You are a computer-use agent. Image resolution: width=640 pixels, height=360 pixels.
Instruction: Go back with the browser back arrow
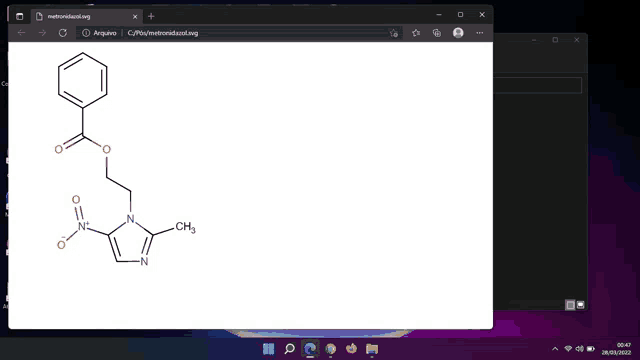(x=21, y=33)
